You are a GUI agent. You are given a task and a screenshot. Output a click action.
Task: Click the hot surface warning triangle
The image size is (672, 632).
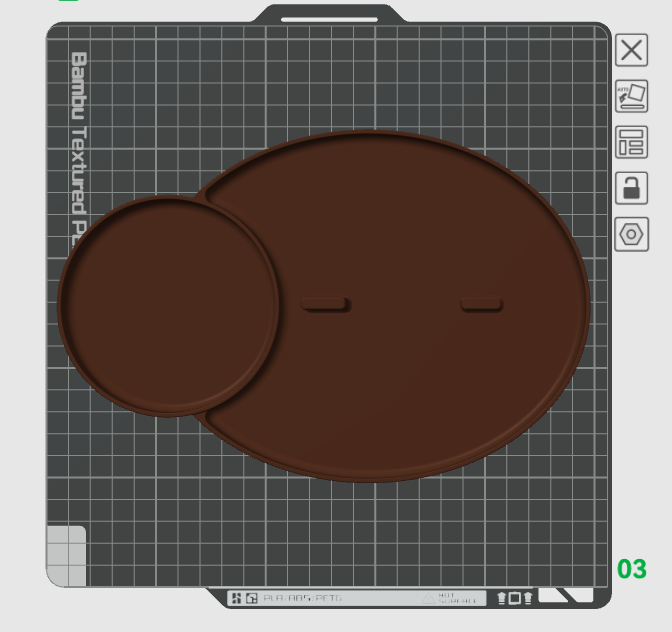point(428,598)
